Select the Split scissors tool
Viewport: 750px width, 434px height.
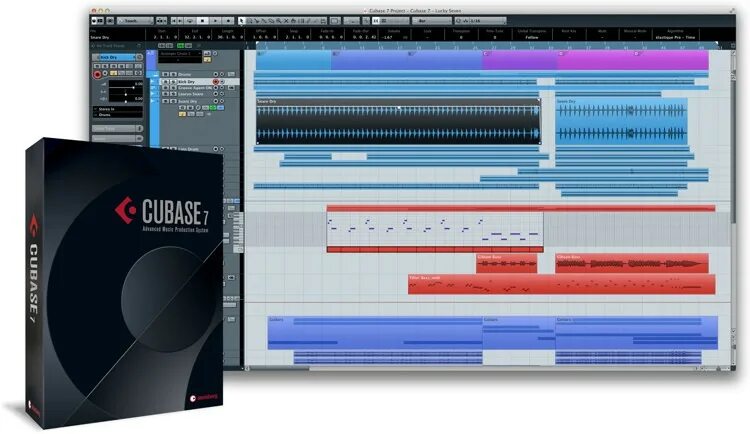click(x=257, y=21)
